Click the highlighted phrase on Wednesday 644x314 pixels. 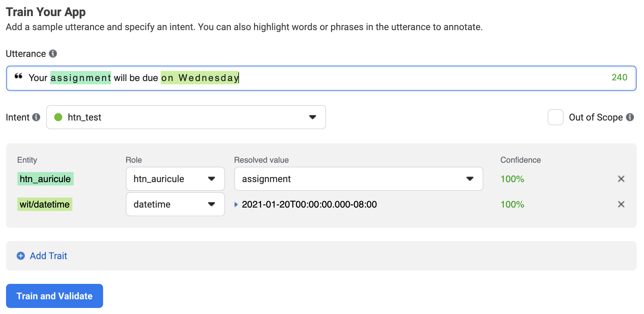click(x=199, y=78)
